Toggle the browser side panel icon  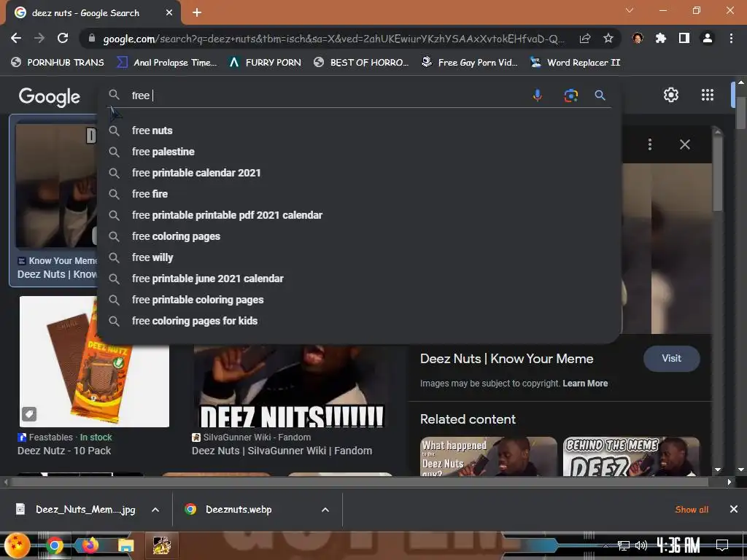684,38
